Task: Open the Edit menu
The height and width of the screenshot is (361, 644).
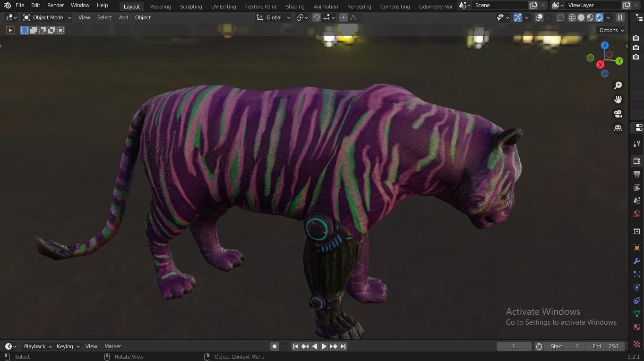Action: (x=35, y=5)
